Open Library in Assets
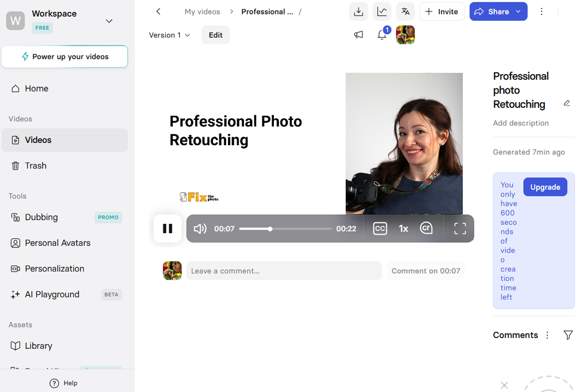 click(64, 346)
